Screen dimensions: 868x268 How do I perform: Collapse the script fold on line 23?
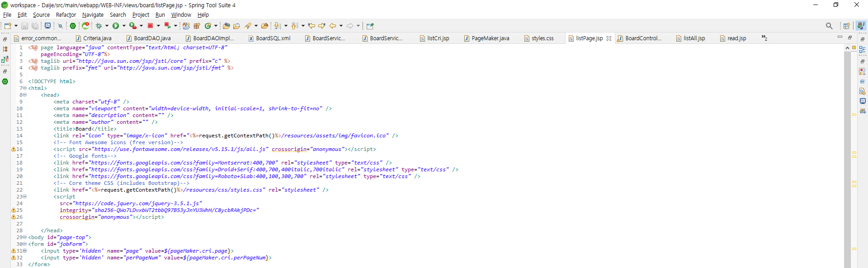click(x=25, y=197)
